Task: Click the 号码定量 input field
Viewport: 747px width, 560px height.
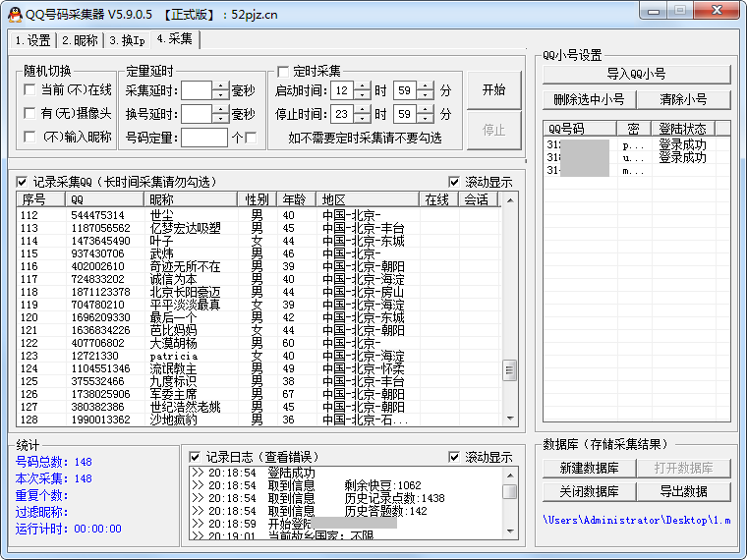Action: tap(203, 138)
